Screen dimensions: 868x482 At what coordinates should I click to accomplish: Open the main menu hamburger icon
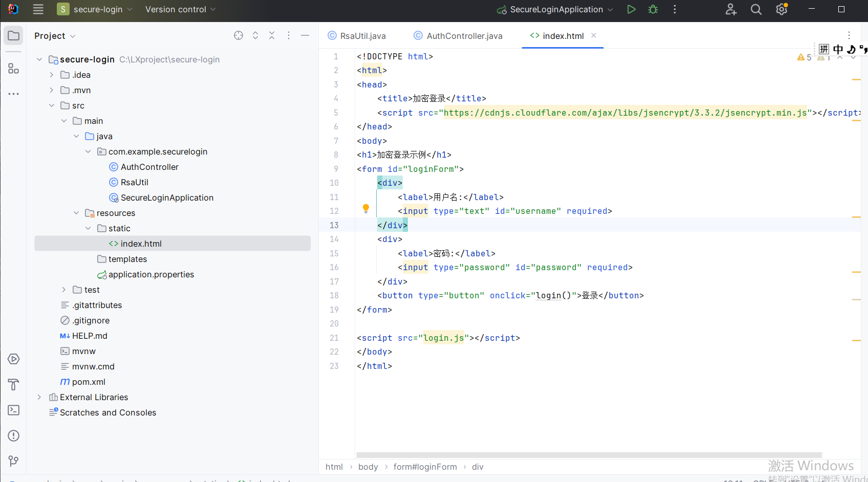pyautogui.click(x=38, y=9)
